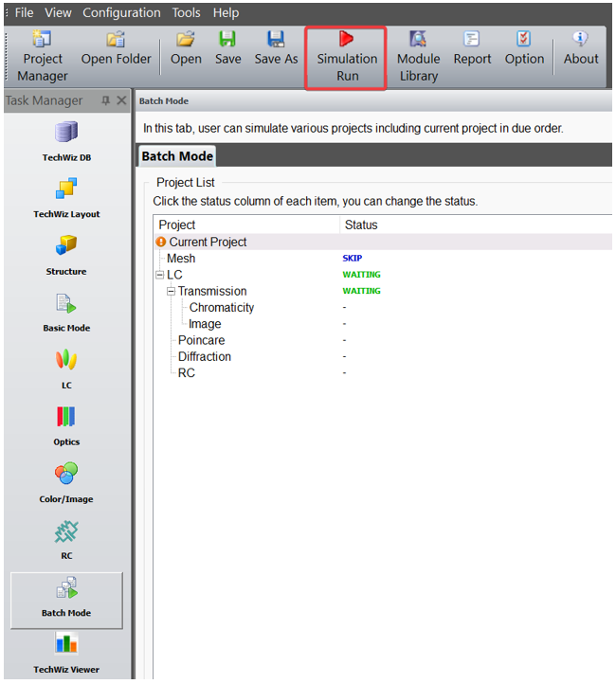The height and width of the screenshot is (684, 616).
Task: Change the Transmission WAITING status
Action: click(x=361, y=291)
